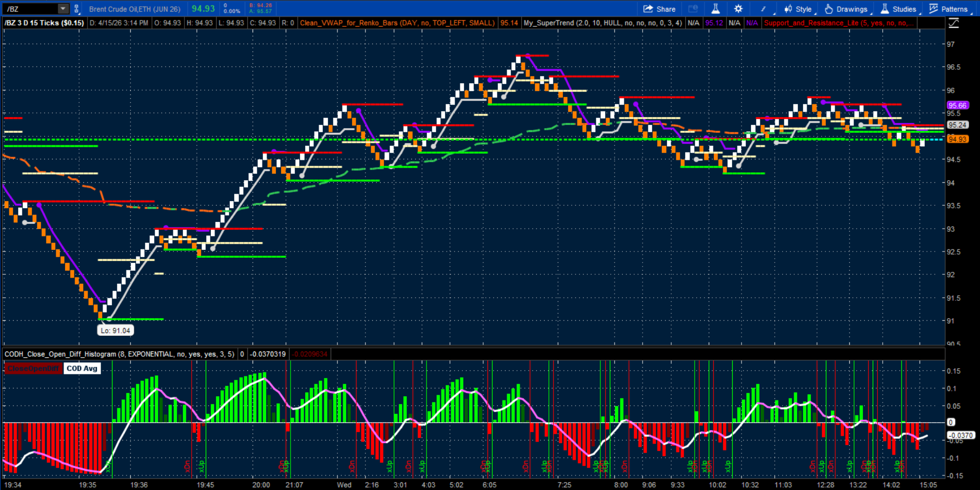Click the greyed-out camera icon next to Share

(693, 9)
